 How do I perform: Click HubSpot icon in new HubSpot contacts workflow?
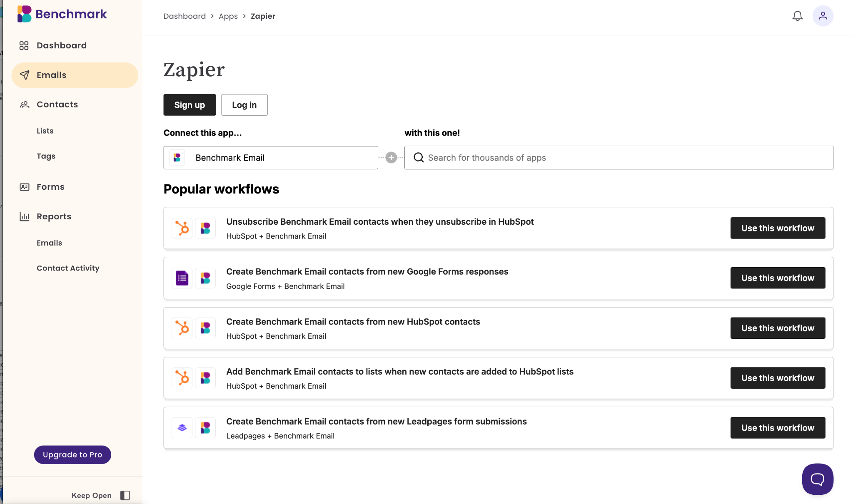coord(182,328)
